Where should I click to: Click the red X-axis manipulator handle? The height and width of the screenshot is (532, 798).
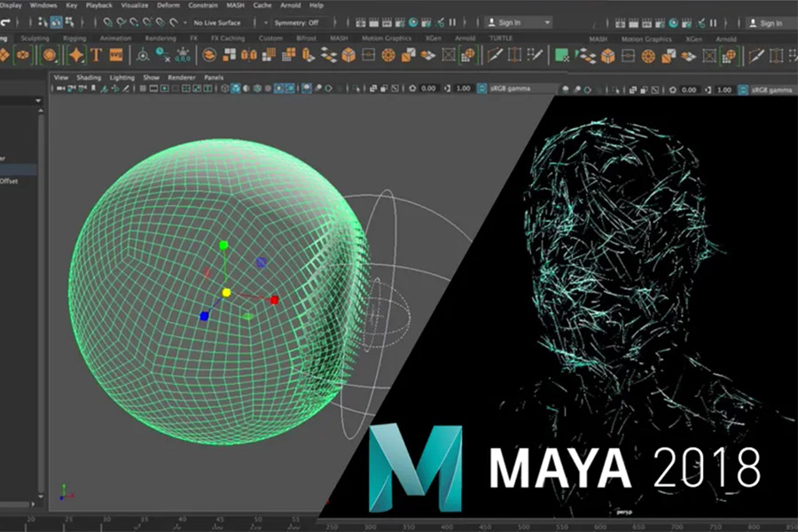[x=274, y=300]
